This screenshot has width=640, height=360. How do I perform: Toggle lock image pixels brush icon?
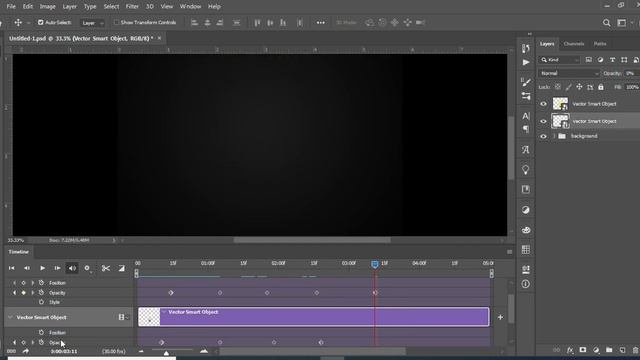pyautogui.click(x=568, y=87)
